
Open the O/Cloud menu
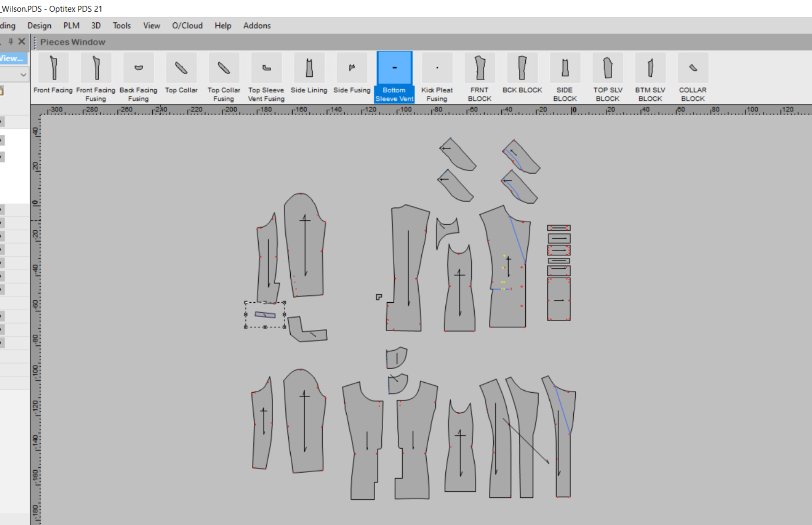(x=187, y=26)
